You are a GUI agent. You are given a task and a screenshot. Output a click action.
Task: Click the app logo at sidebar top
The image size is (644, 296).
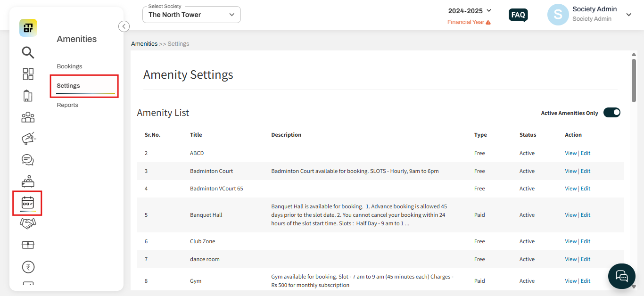(28, 28)
